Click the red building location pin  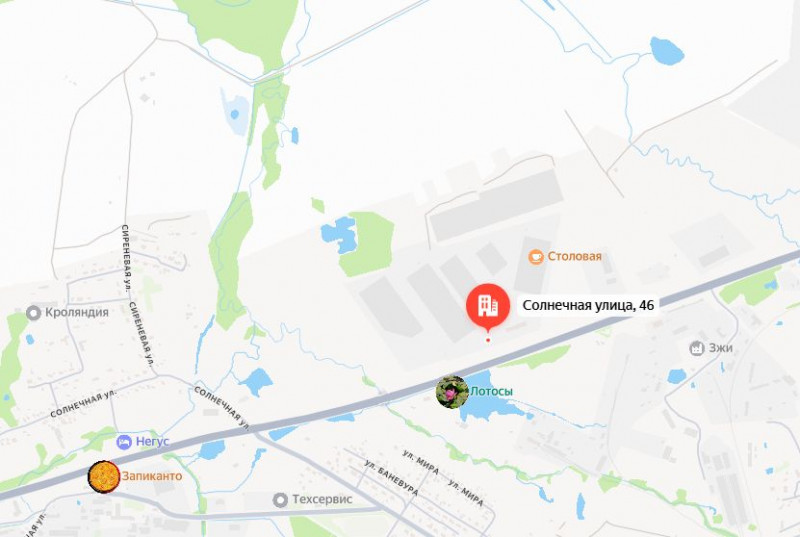[x=488, y=307]
